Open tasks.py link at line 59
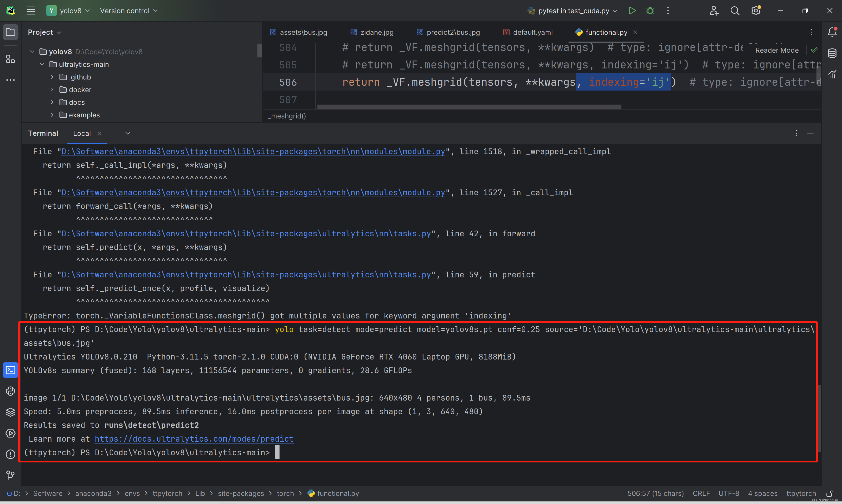Viewport: 842px width, 504px height. tap(246, 275)
